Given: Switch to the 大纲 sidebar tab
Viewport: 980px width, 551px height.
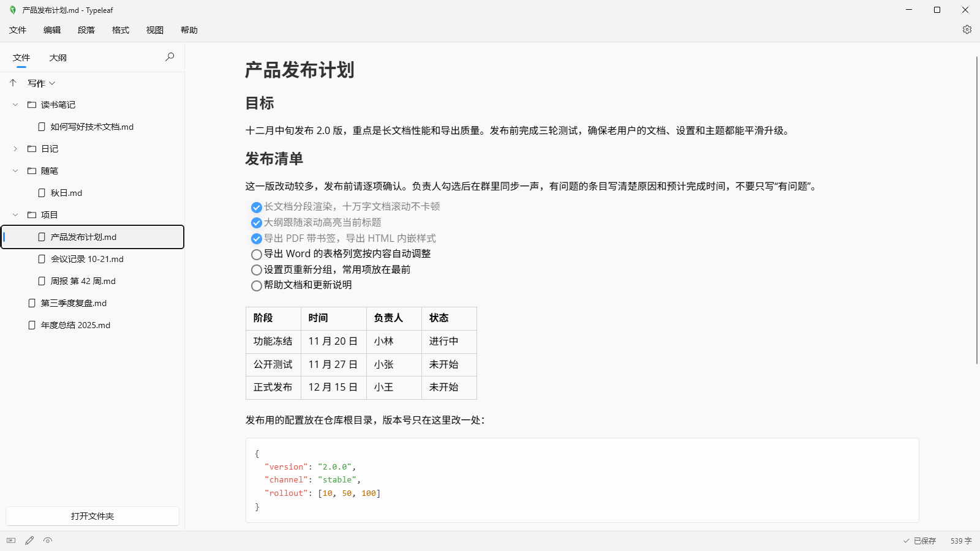Looking at the screenshot, I should click(58, 58).
